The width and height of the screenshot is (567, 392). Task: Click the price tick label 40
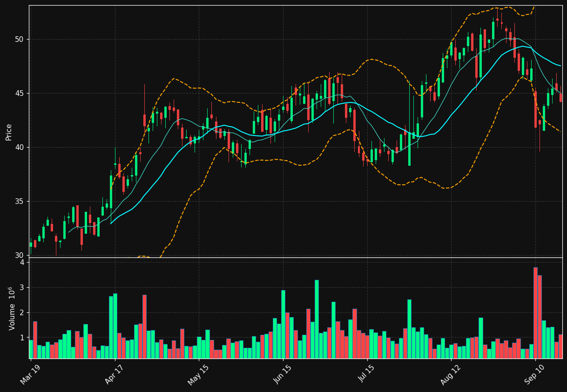[19, 147]
